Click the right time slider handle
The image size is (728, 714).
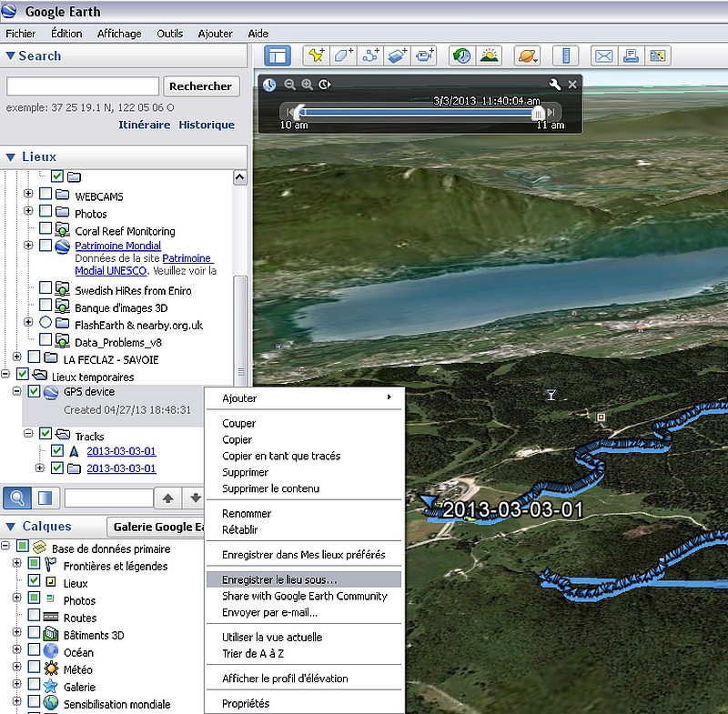(538, 112)
